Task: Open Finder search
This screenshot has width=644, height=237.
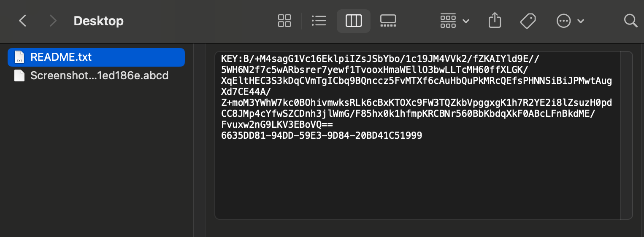Action: click(x=630, y=21)
